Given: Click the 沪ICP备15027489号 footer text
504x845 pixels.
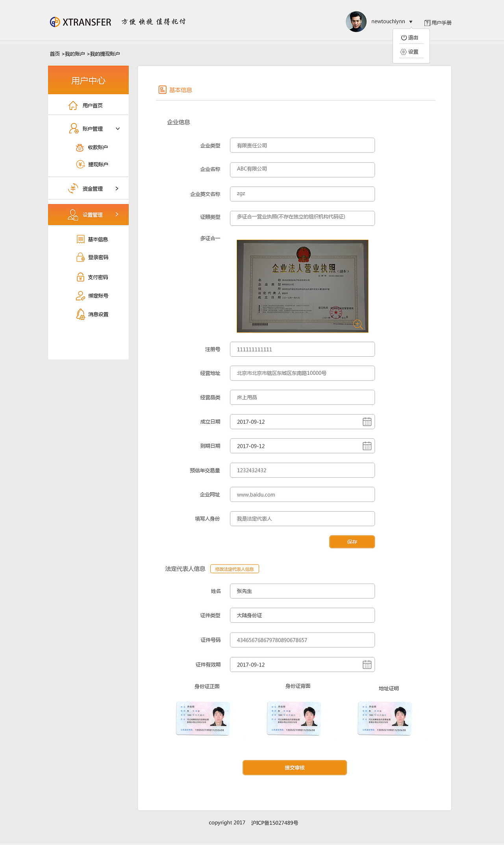Looking at the screenshot, I should click(x=275, y=823).
